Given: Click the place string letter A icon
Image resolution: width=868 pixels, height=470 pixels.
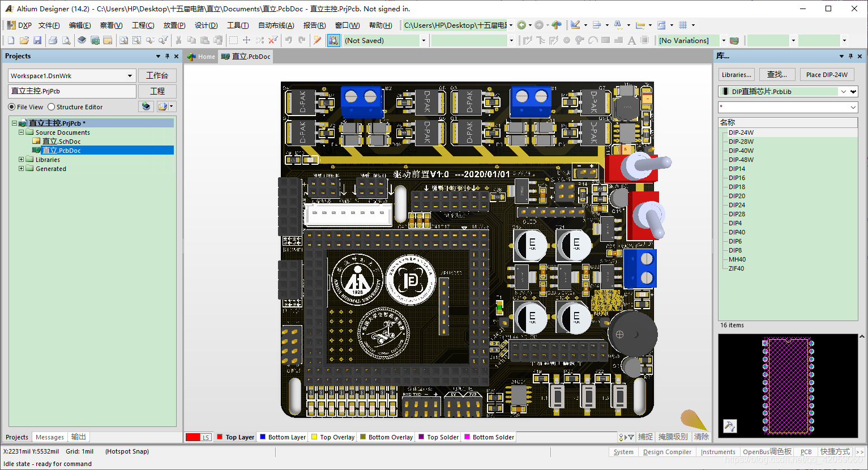Looking at the screenshot, I should point(631,40).
